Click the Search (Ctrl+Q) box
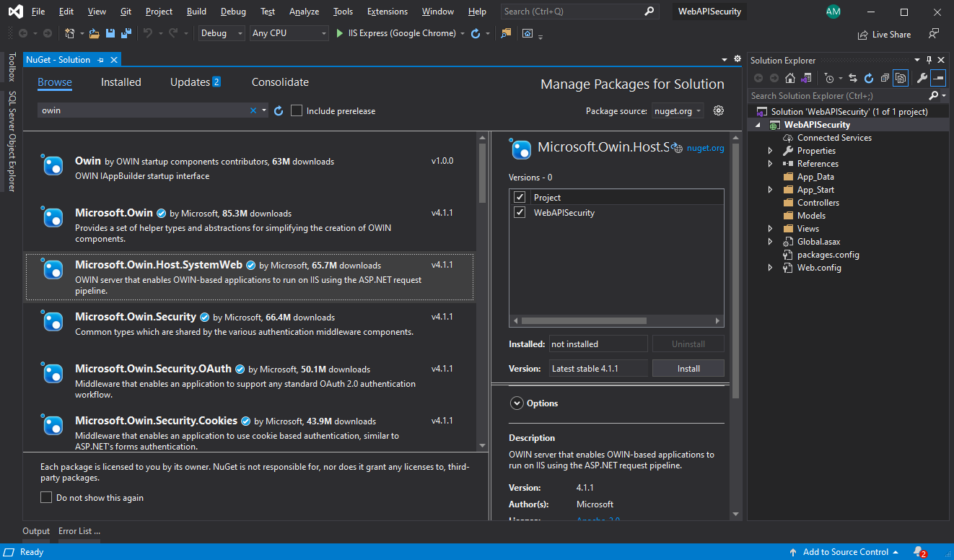The width and height of the screenshot is (954, 560). tap(579, 12)
